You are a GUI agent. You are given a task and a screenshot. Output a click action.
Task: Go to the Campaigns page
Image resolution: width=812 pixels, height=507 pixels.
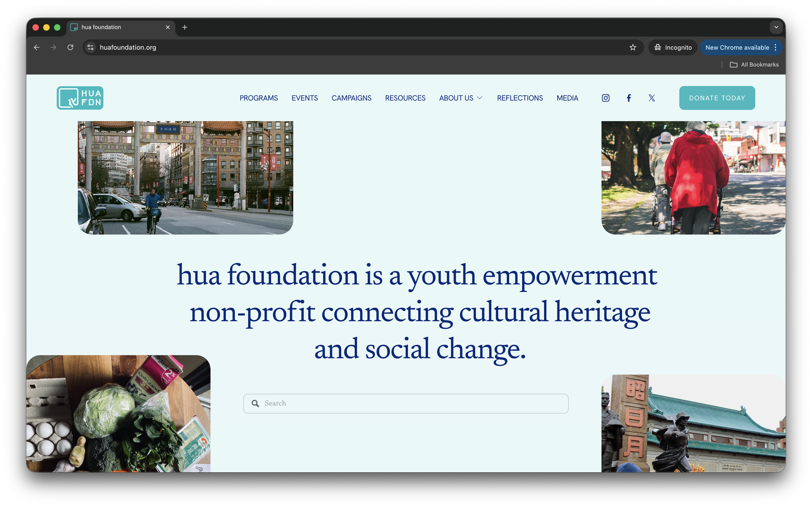pyautogui.click(x=351, y=98)
